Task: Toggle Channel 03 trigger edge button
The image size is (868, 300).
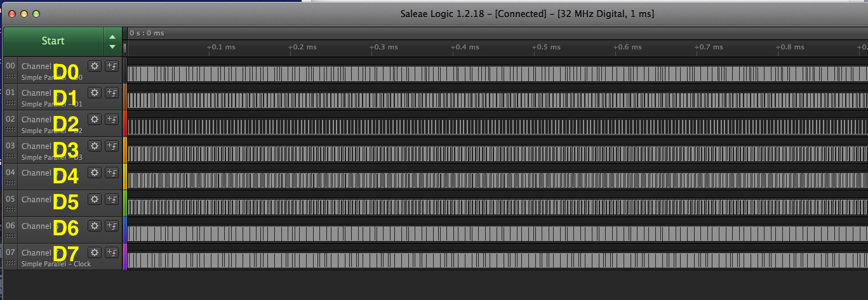Action: click(x=112, y=146)
